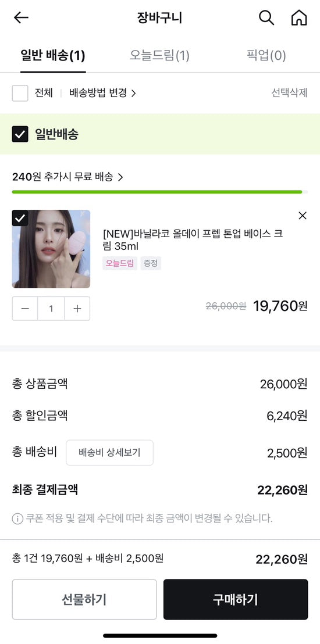Expand 240원 추가시 무료 배송 details
This screenshot has height=644, width=320.
click(x=67, y=177)
